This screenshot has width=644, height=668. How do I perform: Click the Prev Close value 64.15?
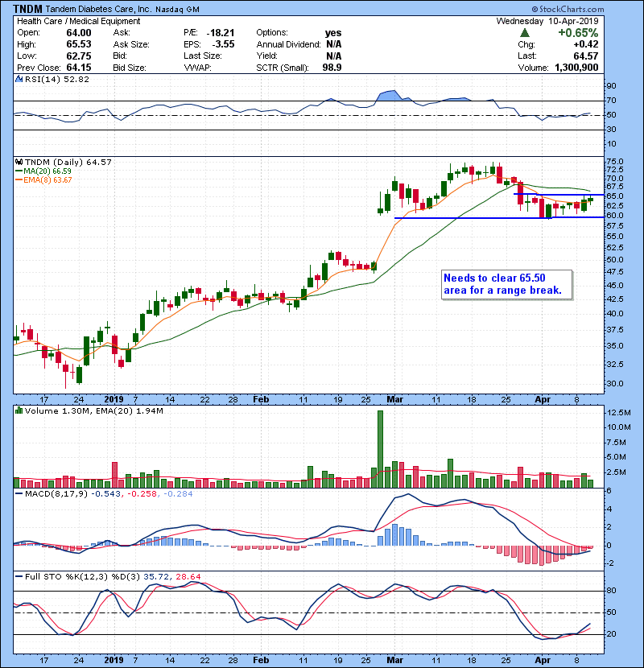tap(79, 68)
